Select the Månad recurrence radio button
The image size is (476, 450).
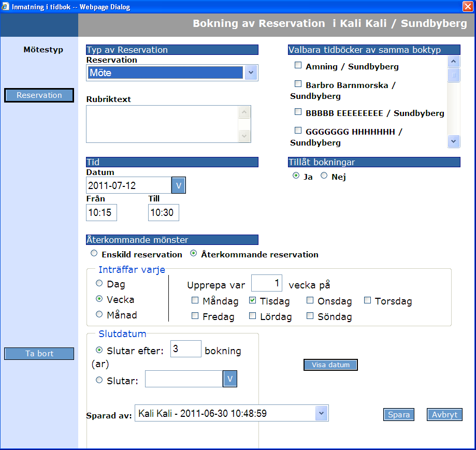[99, 314]
